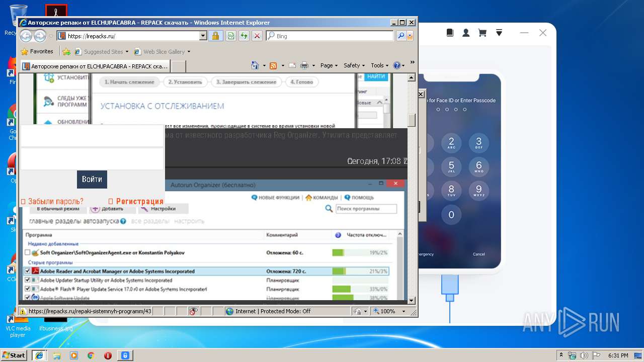Stop loading the page
644x362 pixels.
tap(257, 36)
